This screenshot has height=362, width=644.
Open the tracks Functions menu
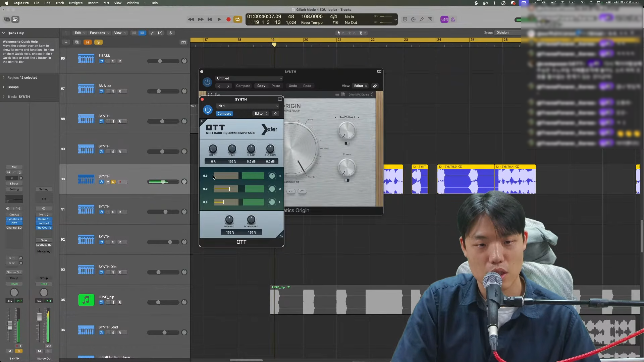100,33
